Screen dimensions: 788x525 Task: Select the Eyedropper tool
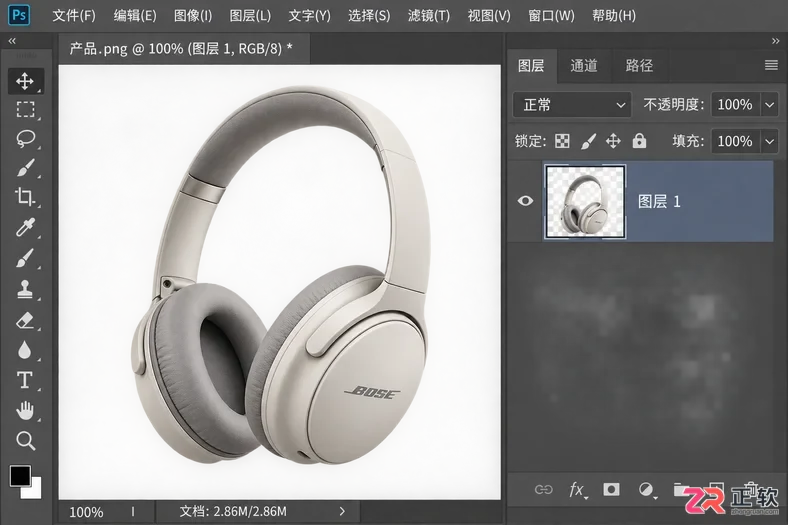pyautogui.click(x=25, y=227)
